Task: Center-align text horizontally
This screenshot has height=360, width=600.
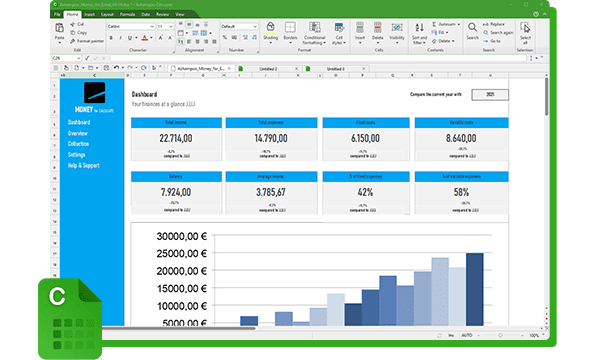Action: (x=197, y=41)
